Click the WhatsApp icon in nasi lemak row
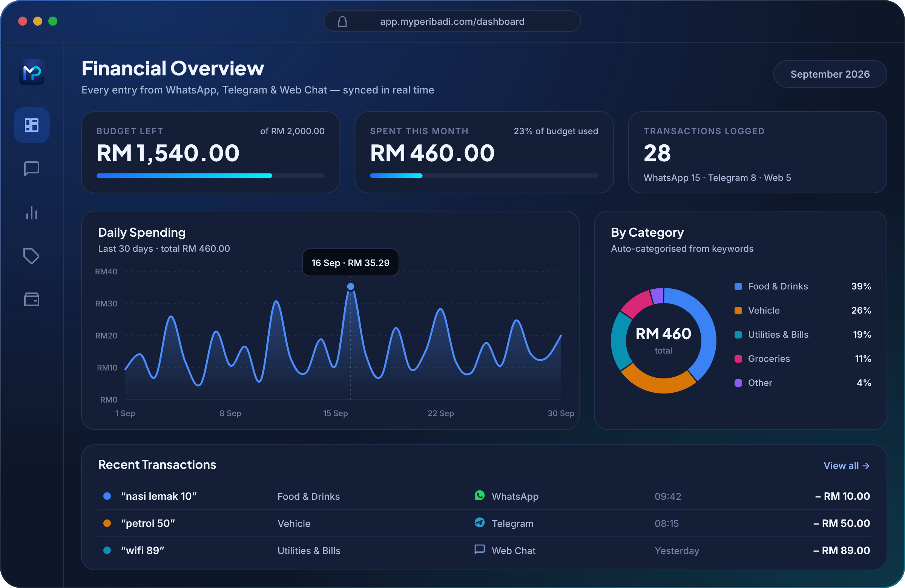The image size is (905, 588). 480,495
